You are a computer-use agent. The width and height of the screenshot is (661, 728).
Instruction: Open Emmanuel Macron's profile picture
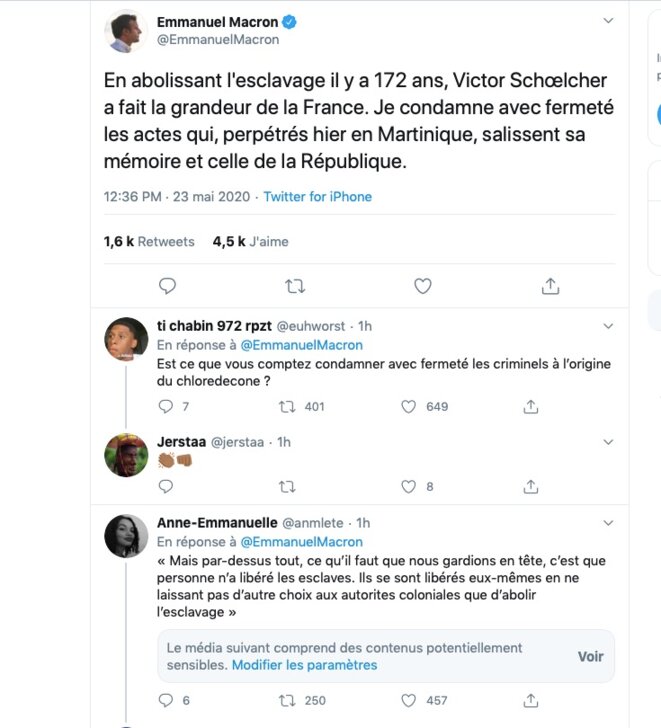(126, 31)
